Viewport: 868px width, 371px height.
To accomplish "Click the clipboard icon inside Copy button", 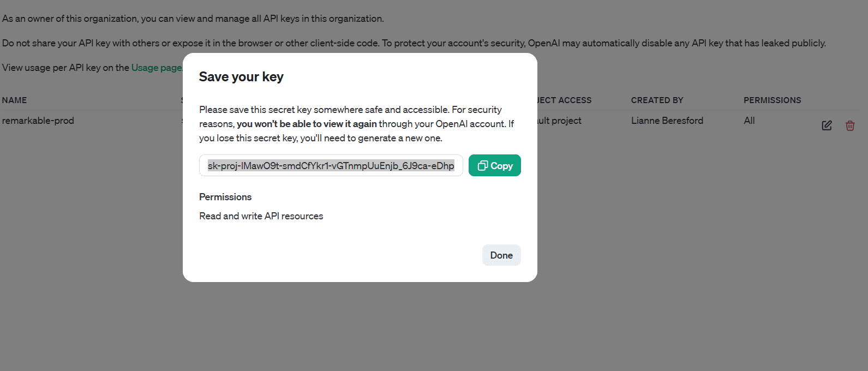I will coord(483,165).
